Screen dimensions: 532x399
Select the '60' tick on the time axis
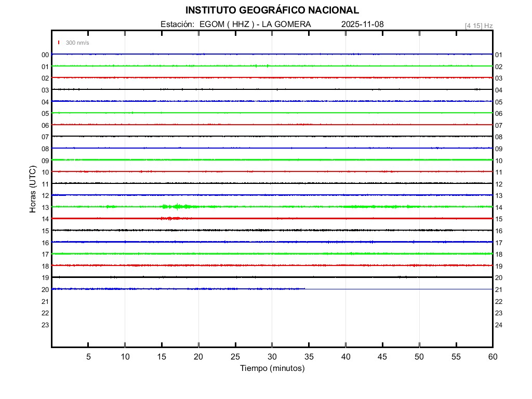492,356
